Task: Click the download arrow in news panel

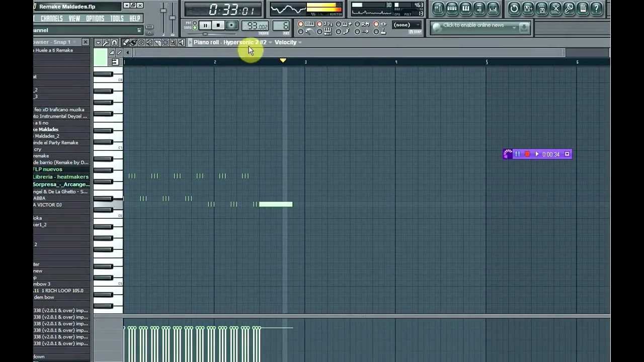Action: pos(524,28)
